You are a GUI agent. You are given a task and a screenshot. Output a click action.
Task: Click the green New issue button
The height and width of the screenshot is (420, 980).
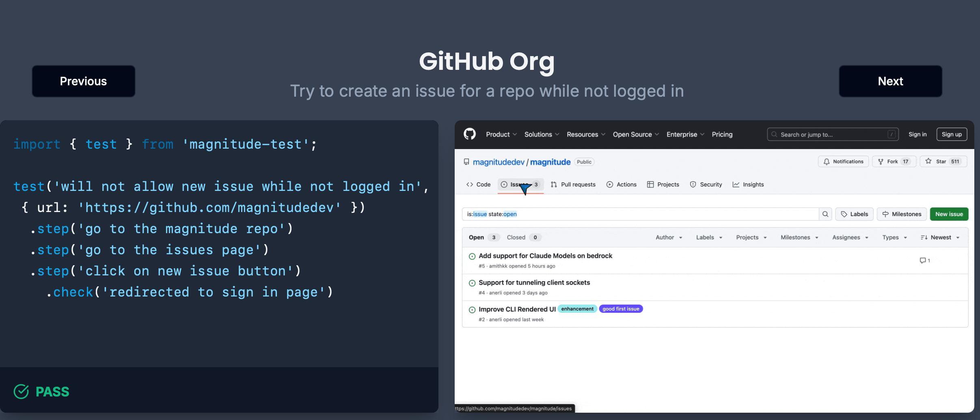tap(949, 214)
